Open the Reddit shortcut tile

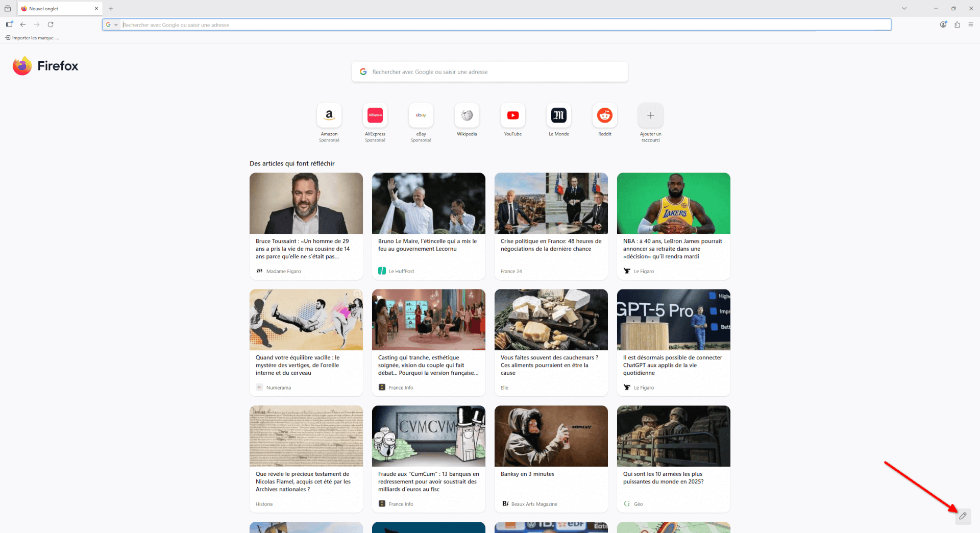pyautogui.click(x=604, y=116)
